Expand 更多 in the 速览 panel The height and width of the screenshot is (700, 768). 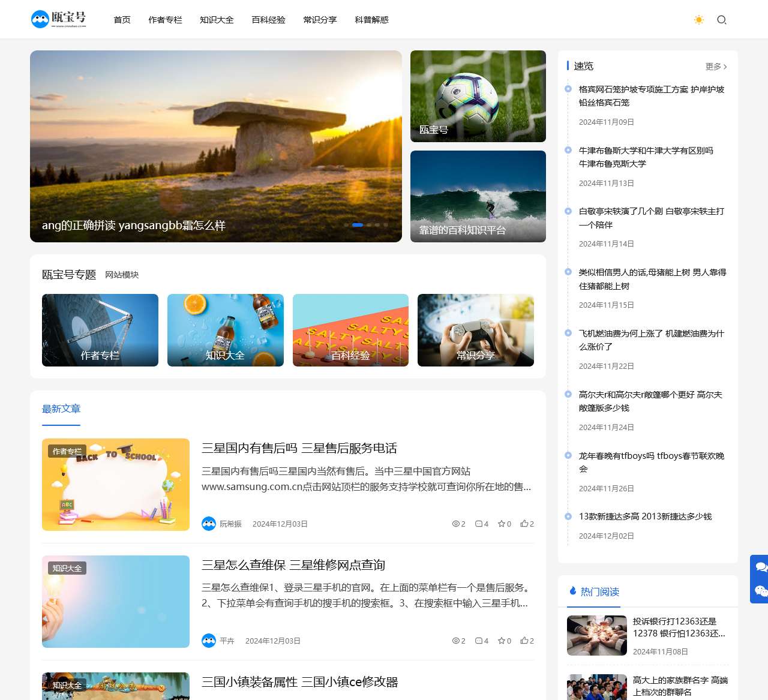[716, 67]
